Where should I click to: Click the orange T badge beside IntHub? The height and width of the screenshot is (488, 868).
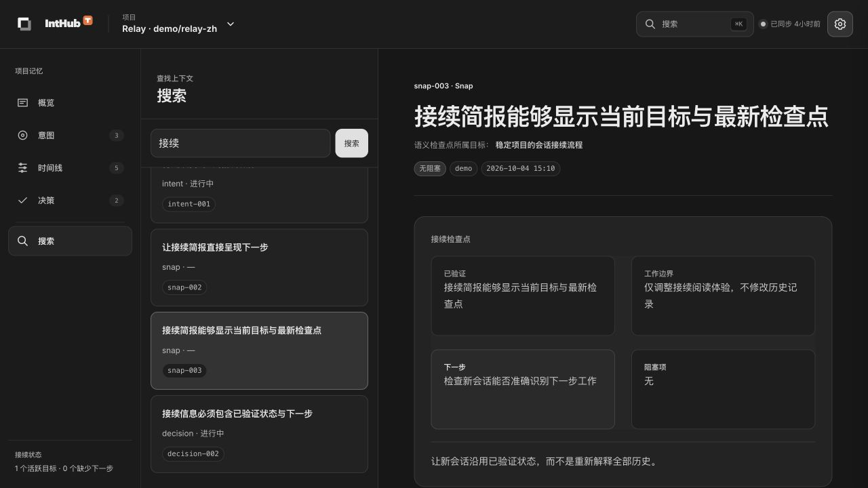87,21
